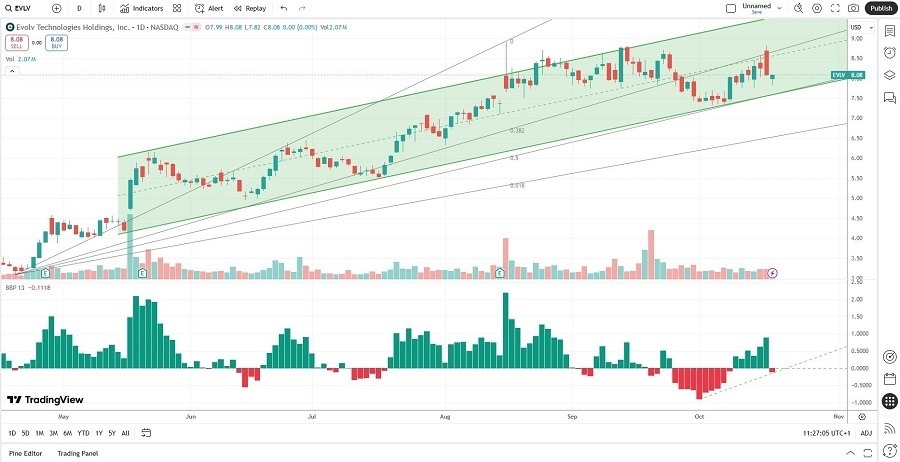This screenshot has height=462, width=900.
Task: Open the alerts clock panel in sidebar
Action: pyautogui.click(x=889, y=53)
